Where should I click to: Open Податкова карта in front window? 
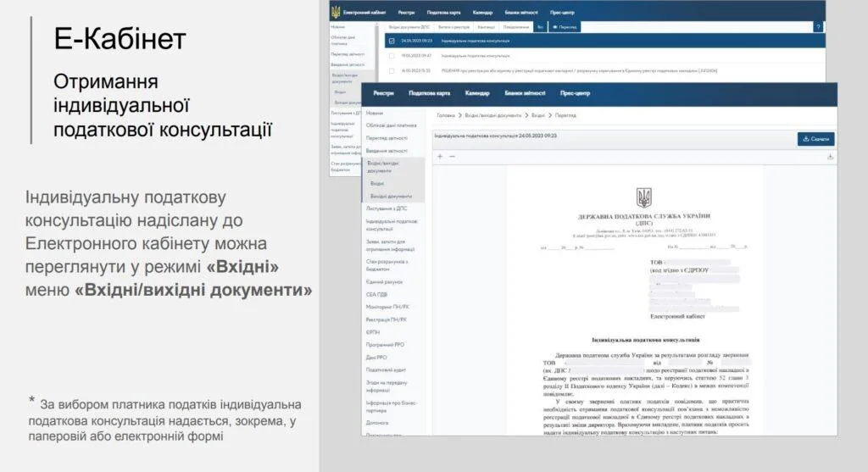tap(429, 93)
